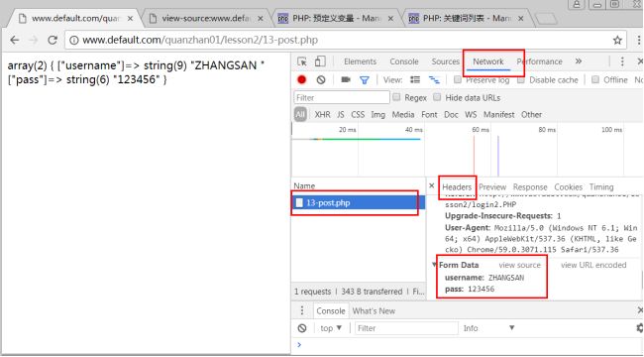This screenshot has height=357, width=644.
Task: Show more DevTools tabs chevron
Action: point(579,61)
